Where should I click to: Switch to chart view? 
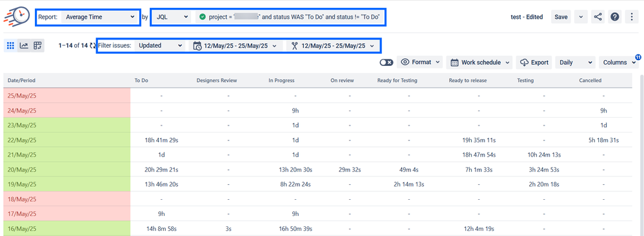pos(25,46)
